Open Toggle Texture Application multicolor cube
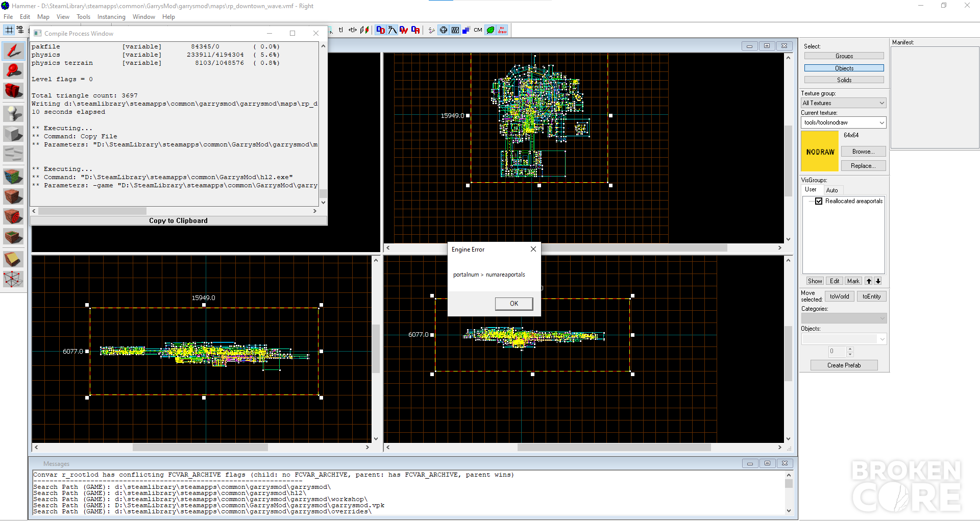This screenshot has height=521, width=980. coord(14,177)
